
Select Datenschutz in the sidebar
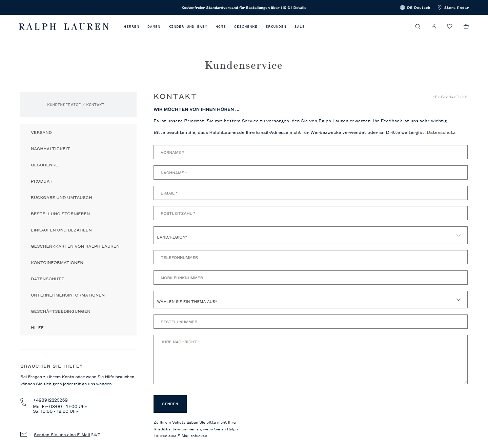tap(47, 279)
